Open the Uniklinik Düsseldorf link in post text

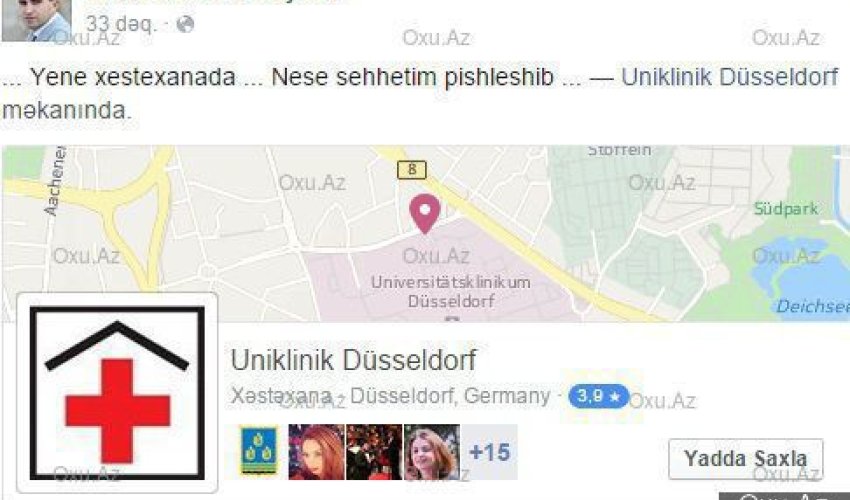[x=730, y=77]
